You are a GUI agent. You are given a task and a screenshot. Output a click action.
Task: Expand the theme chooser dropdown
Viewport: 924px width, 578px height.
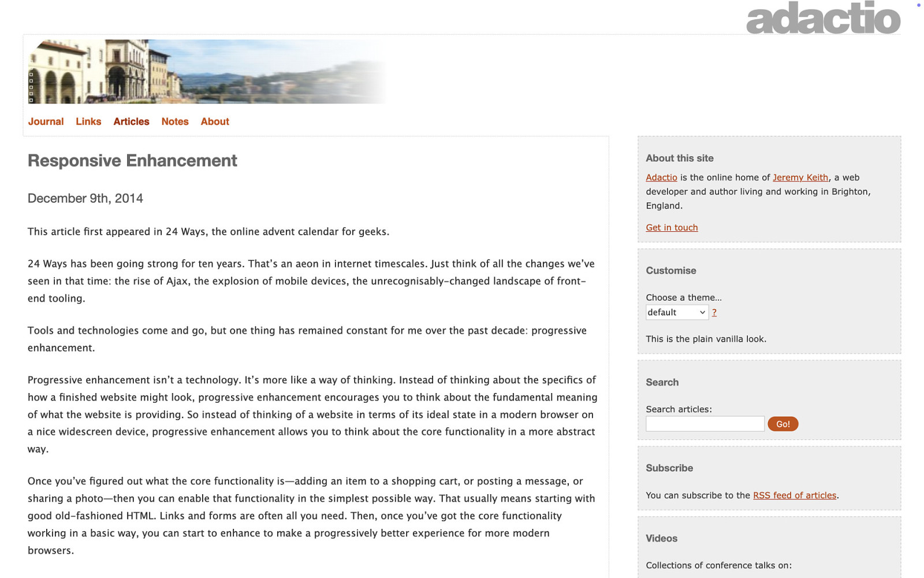click(x=677, y=313)
